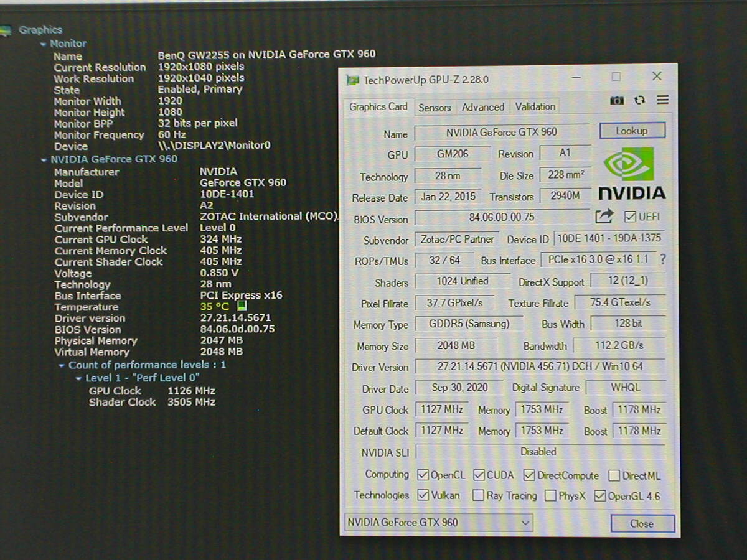Select the Physical Memory 2047 MB value
The width and height of the screenshot is (747, 560).
tap(222, 340)
